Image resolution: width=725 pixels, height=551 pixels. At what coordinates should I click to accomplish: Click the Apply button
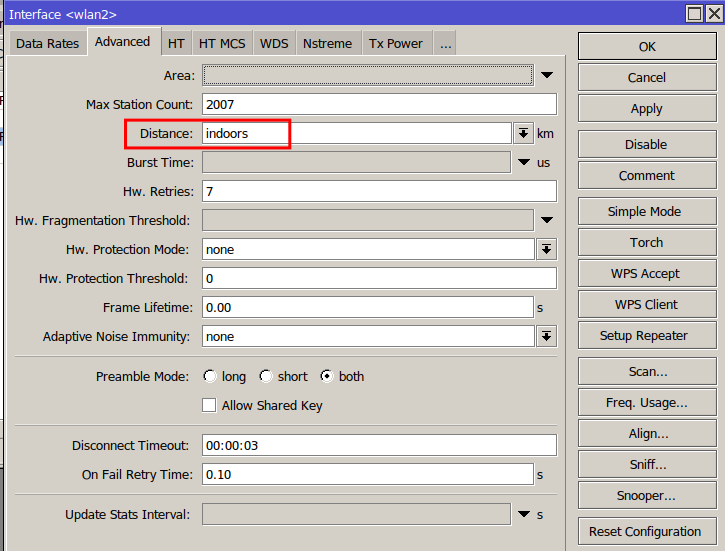tap(646, 108)
